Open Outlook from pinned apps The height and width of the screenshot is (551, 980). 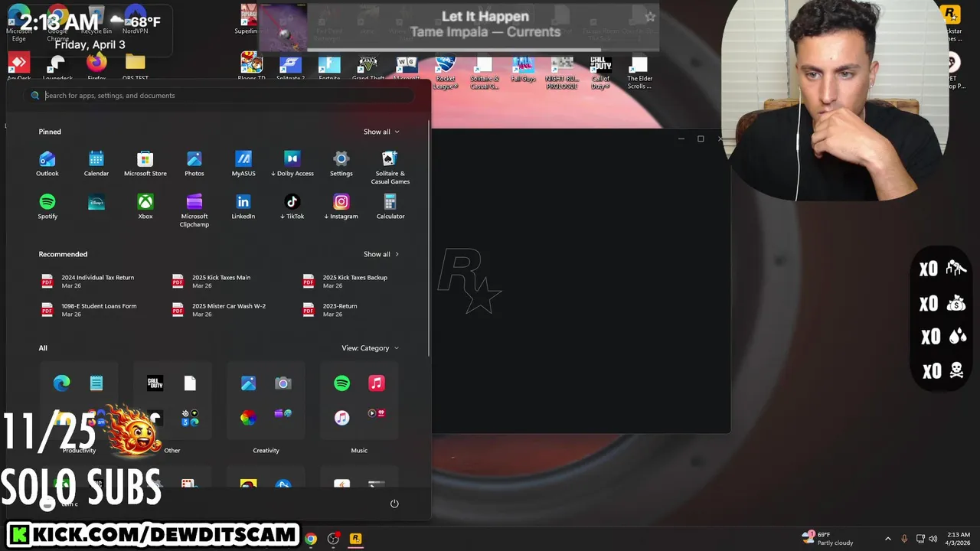click(47, 164)
